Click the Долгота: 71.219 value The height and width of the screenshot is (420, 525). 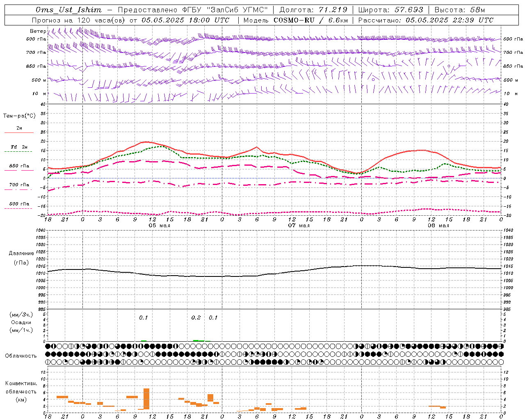(x=313, y=10)
